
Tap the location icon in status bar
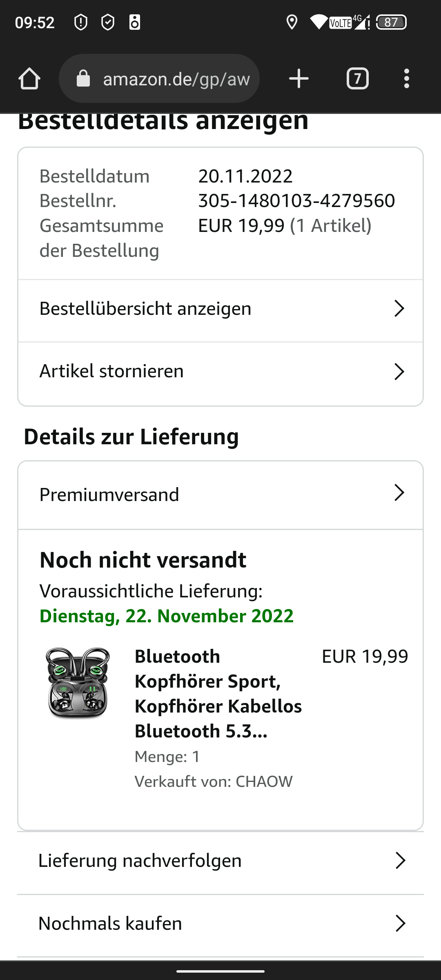pyautogui.click(x=292, y=22)
